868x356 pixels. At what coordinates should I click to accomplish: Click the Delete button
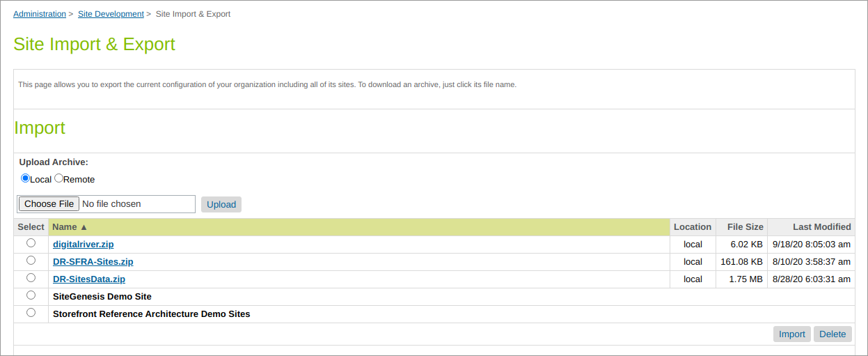[833, 334]
